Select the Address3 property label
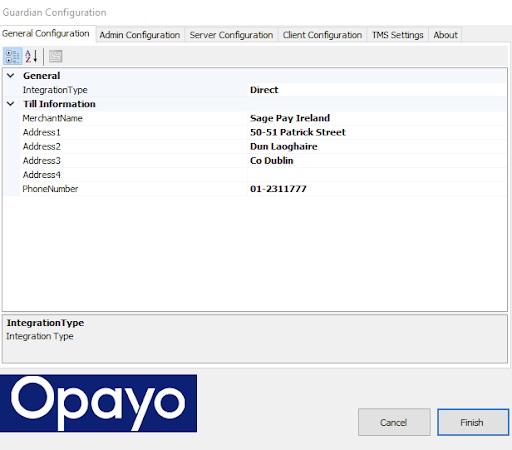 [42, 161]
